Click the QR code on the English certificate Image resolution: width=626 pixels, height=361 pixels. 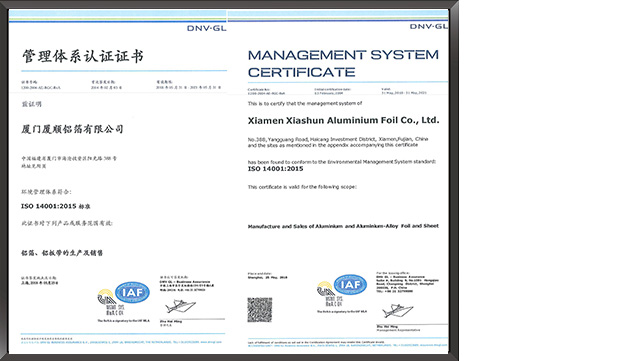point(260,309)
